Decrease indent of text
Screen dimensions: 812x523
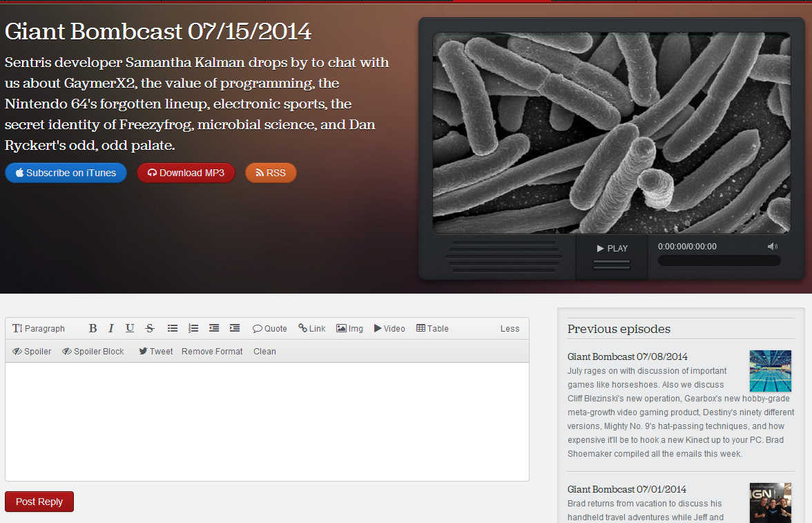(x=214, y=328)
